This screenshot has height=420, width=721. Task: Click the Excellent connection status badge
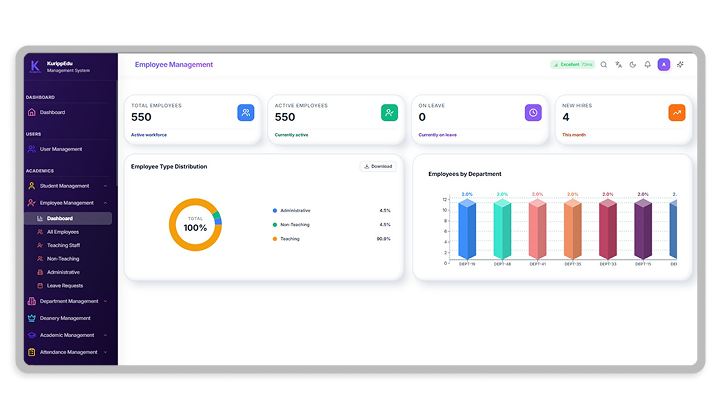572,65
